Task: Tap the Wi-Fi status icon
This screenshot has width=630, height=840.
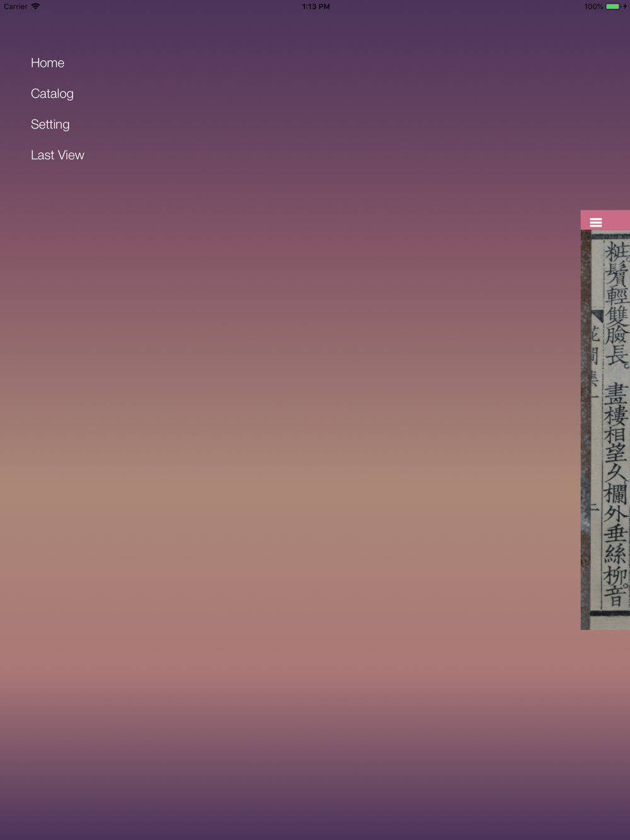Action: (35, 6)
